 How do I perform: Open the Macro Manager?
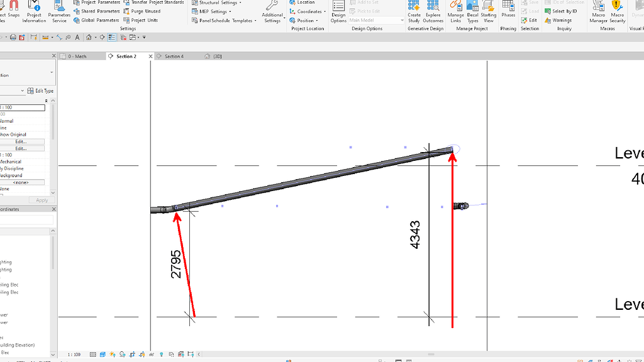[597, 11]
